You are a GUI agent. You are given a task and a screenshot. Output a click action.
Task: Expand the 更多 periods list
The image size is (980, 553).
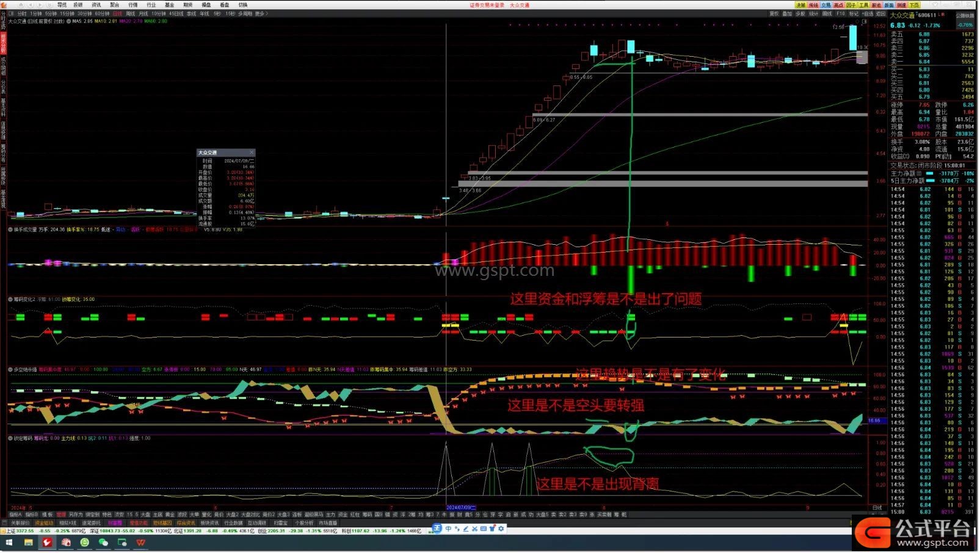click(x=261, y=13)
